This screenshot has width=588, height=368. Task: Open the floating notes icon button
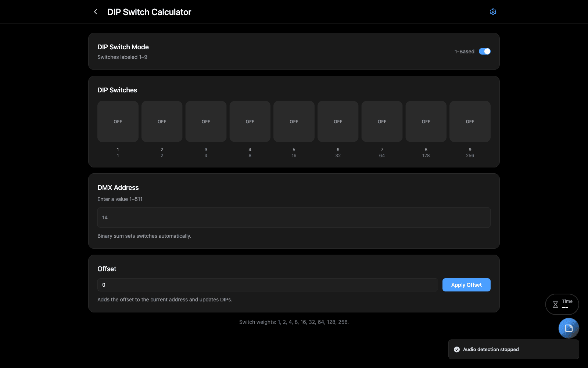click(x=569, y=328)
